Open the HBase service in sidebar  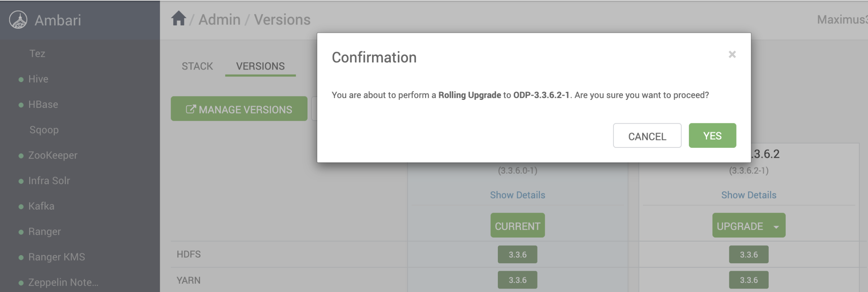tap(43, 104)
